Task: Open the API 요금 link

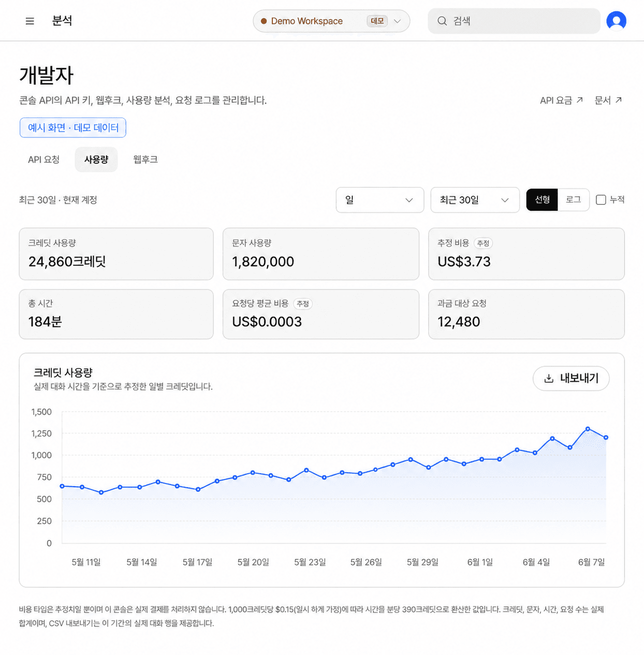Action: pos(561,100)
